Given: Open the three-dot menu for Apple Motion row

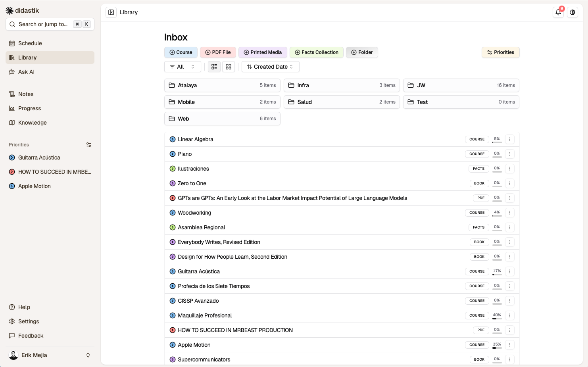Looking at the screenshot, I should pyautogui.click(x=510, y=345).
